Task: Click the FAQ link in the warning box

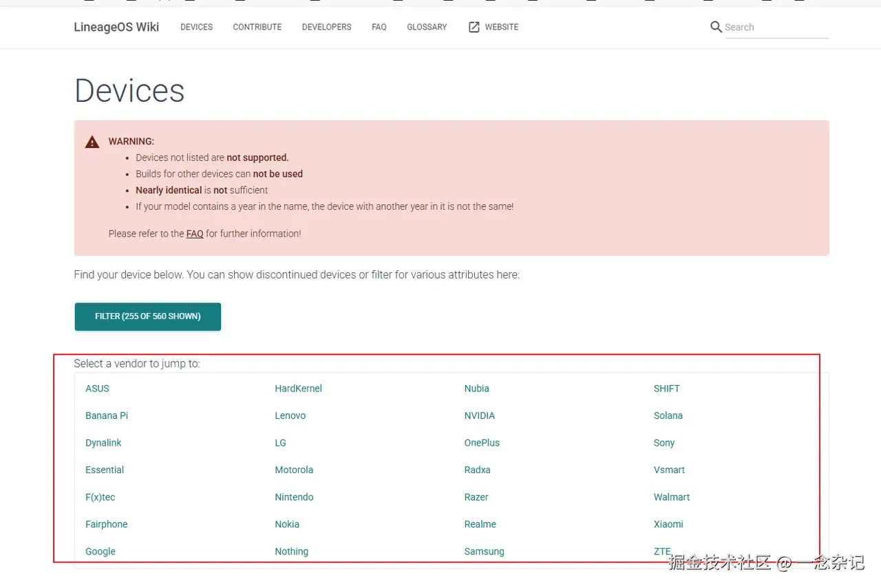Action: (195, 234)
